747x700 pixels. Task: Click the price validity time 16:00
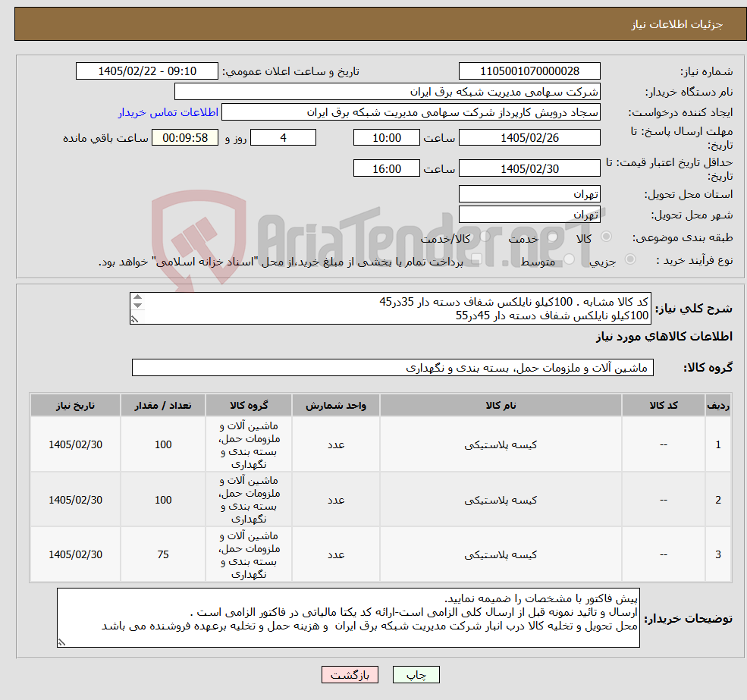tap(386, 168)
